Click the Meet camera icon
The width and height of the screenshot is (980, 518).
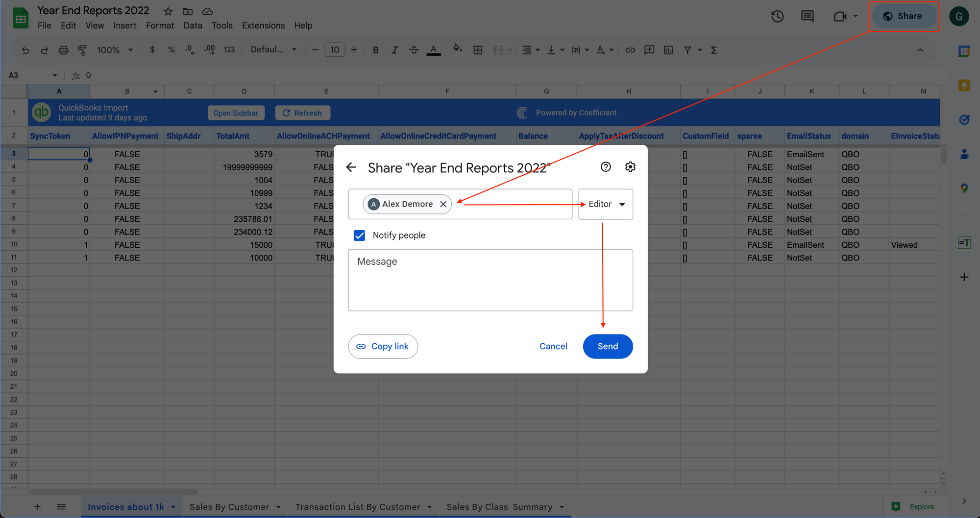pyautogui.click(x=840, y=17)
